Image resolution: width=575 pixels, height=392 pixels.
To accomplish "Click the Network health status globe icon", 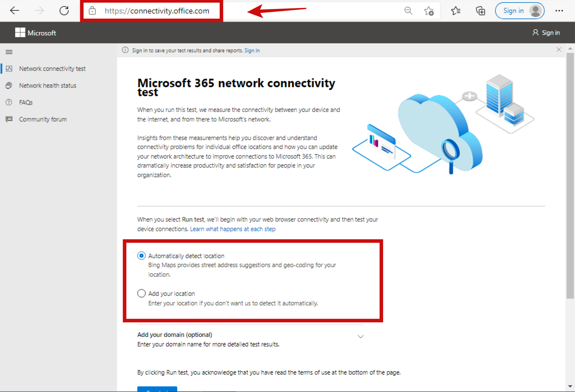I will (9, 85).
